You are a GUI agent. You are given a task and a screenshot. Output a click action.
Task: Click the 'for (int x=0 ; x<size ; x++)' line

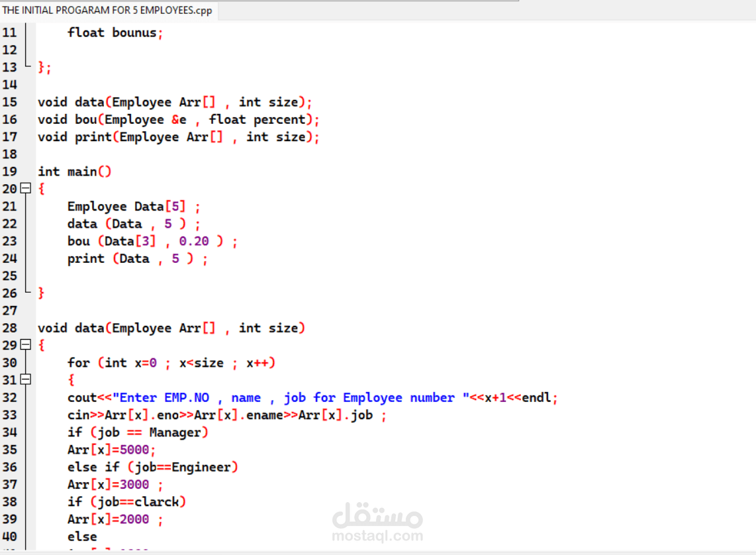click(171, 363)
